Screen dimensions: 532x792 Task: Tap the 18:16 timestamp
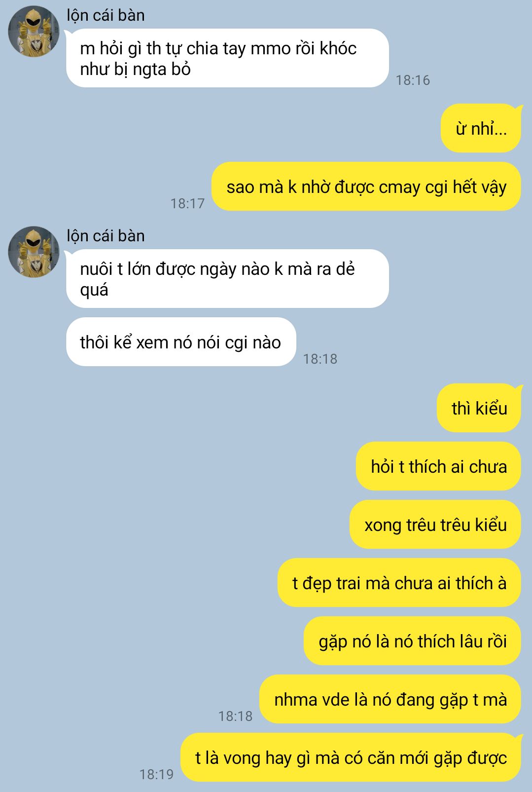pyautogui.click(x=413, y=80)
